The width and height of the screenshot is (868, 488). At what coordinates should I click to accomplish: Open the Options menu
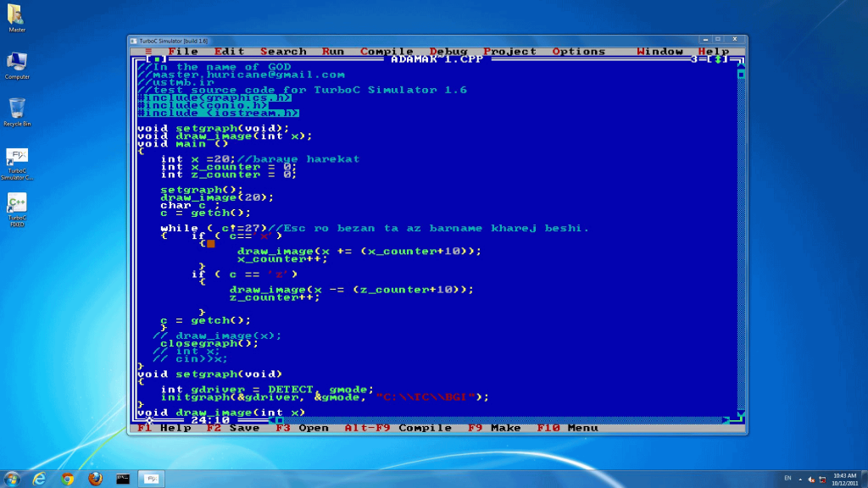(x=578, y=51)
